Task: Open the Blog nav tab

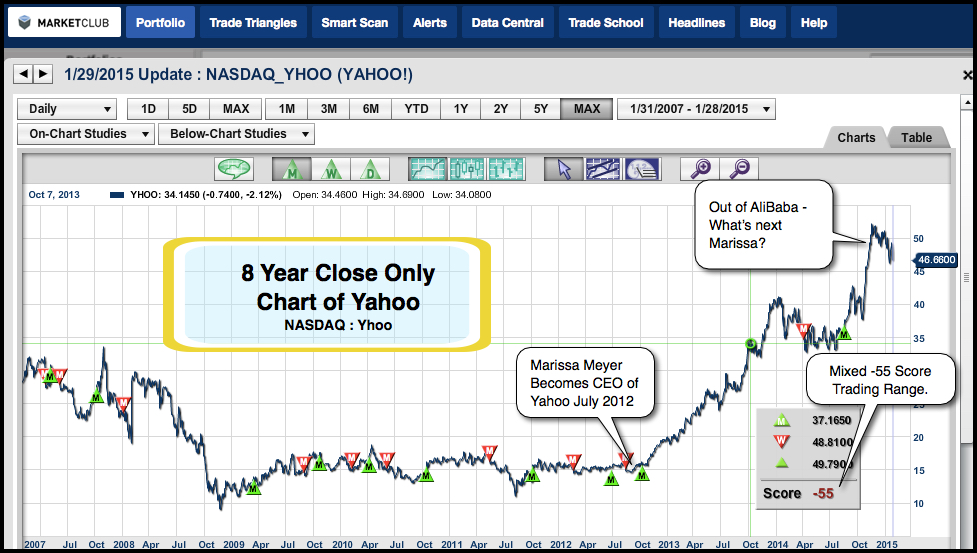Action: 763,22
